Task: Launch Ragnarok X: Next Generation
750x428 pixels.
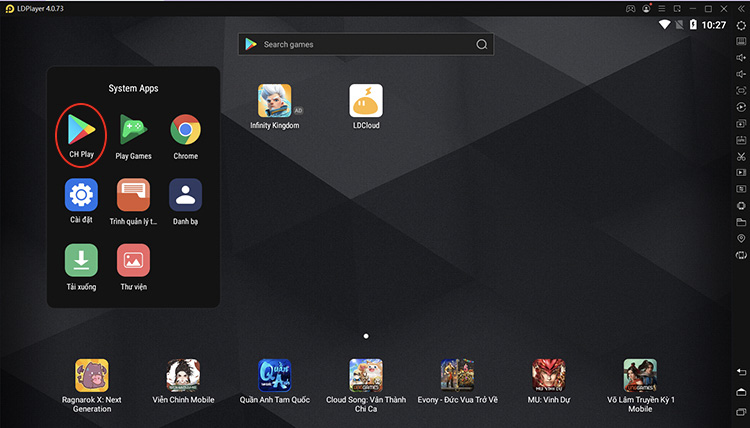Action: coord(92,375)
